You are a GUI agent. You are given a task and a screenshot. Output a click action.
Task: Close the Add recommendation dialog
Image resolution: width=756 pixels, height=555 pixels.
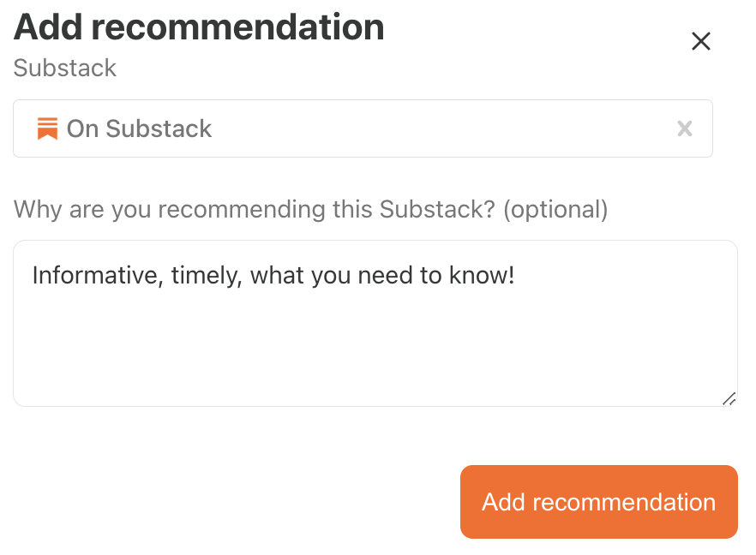pyautogui.click(x=700, y=41)
